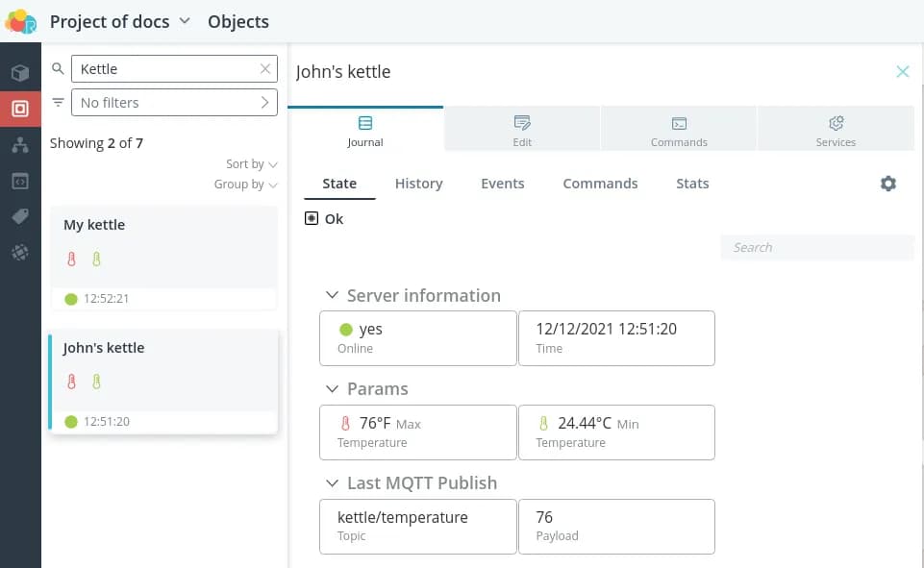Open the code window icon in sidebar
The height and width of the screenshot is (568, 924).
(x=19, y=181)
